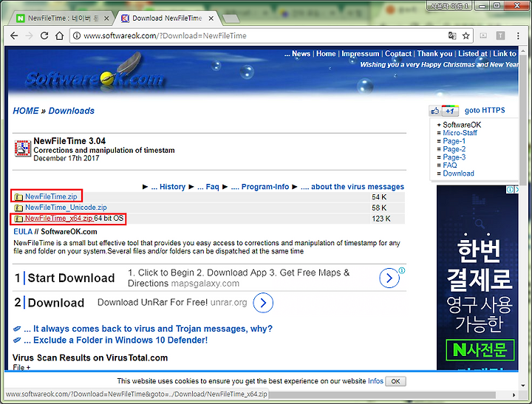Accept cookies with the OK button
532x404 pixels.
pos(395,381)
